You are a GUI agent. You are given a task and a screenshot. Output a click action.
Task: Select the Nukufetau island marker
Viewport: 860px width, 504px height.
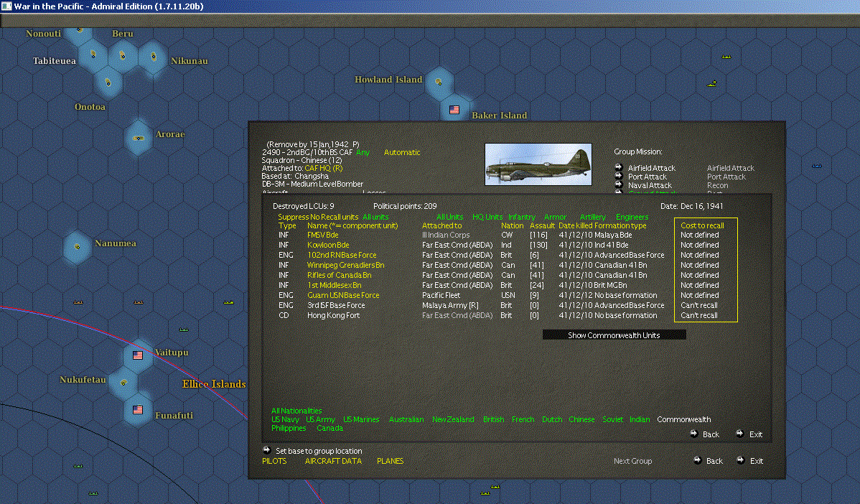pyautogui.click(x=123, y=382)
